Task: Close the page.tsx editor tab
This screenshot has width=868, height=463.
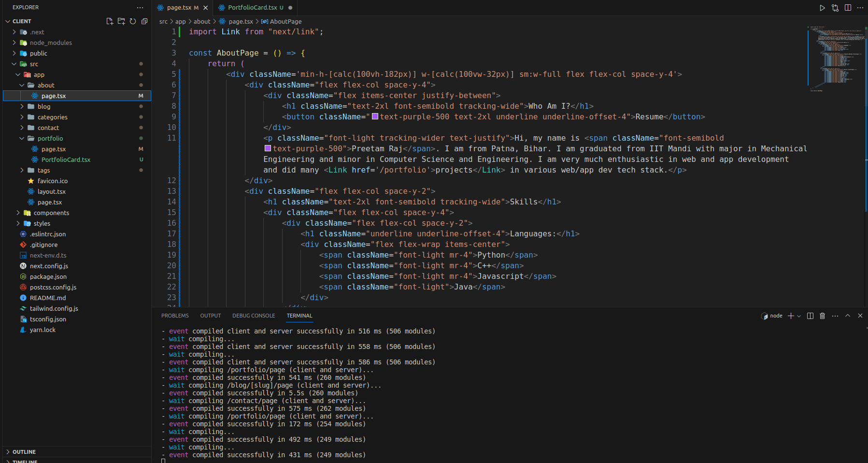Action: (x=205, y=8)
